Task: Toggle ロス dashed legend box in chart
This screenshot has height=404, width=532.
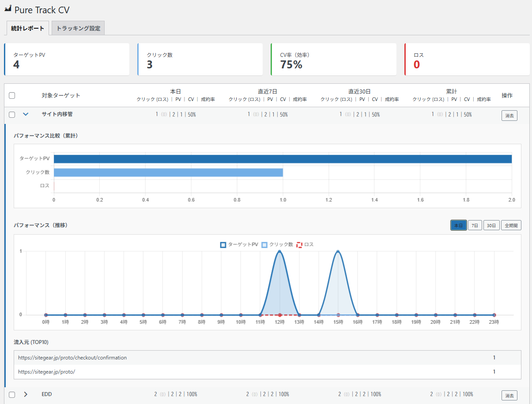Action: [299, 244]
